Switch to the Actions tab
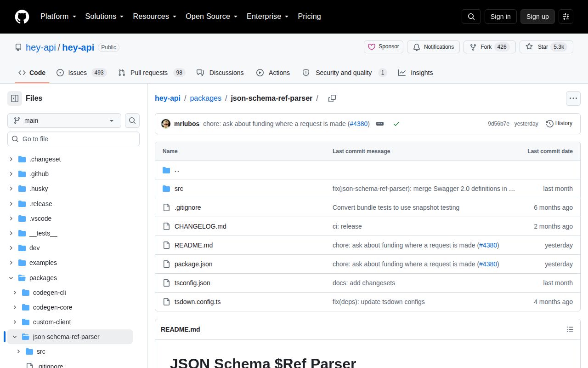 coord(273,73)
